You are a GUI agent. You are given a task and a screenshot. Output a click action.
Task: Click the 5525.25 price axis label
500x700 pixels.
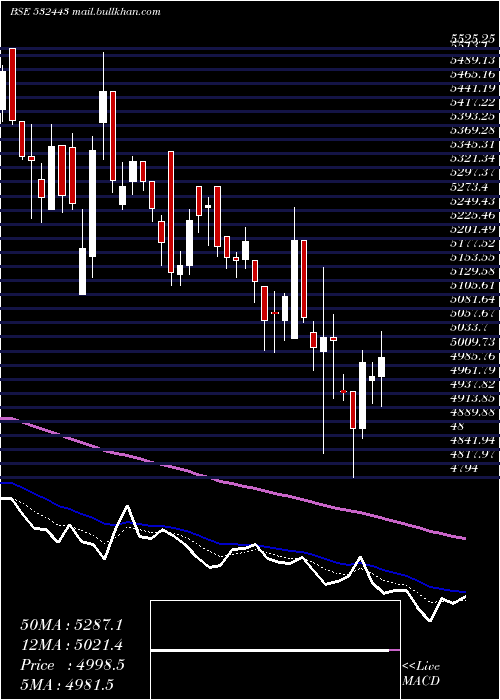tap(472, 39)
